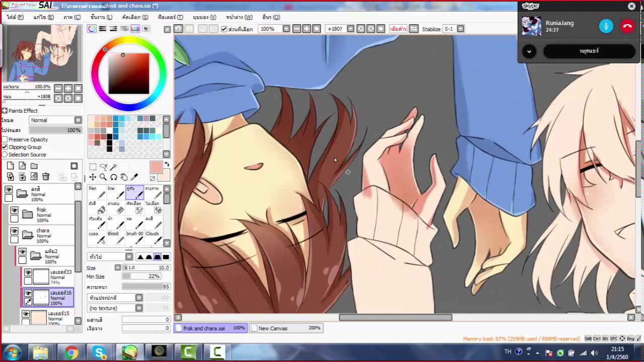Hide the chara folder layer
This screenshot has width=644, height=362.
pos(14,232)
